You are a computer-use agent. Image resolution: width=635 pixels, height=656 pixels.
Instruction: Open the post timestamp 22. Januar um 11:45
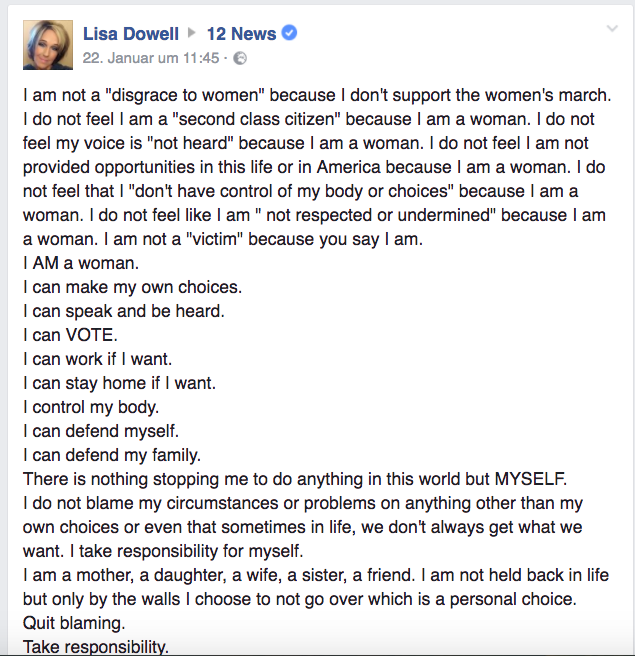click(x=151, y=58)
